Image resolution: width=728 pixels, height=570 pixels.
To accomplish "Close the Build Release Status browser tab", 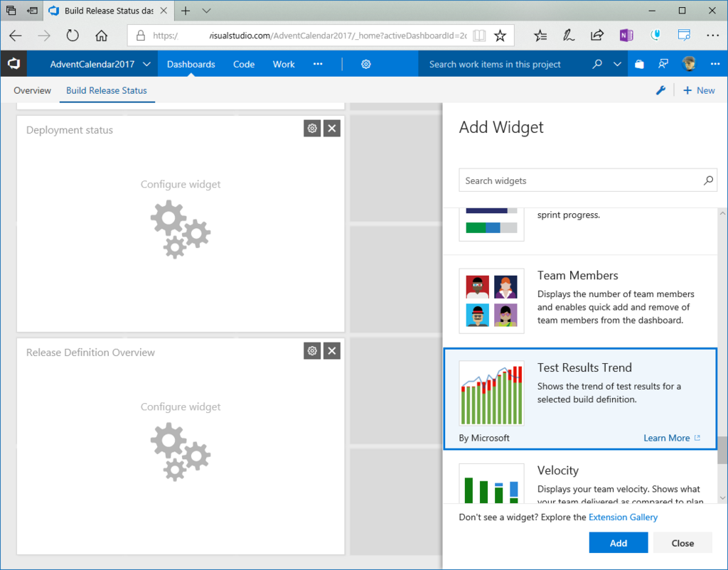I will coord(164,11).
